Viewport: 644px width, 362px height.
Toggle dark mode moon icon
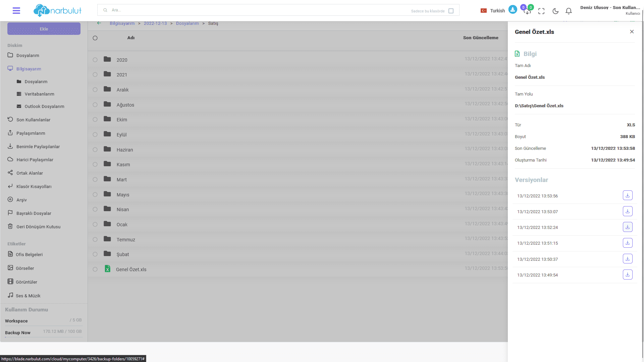click(x=555, y=11)
